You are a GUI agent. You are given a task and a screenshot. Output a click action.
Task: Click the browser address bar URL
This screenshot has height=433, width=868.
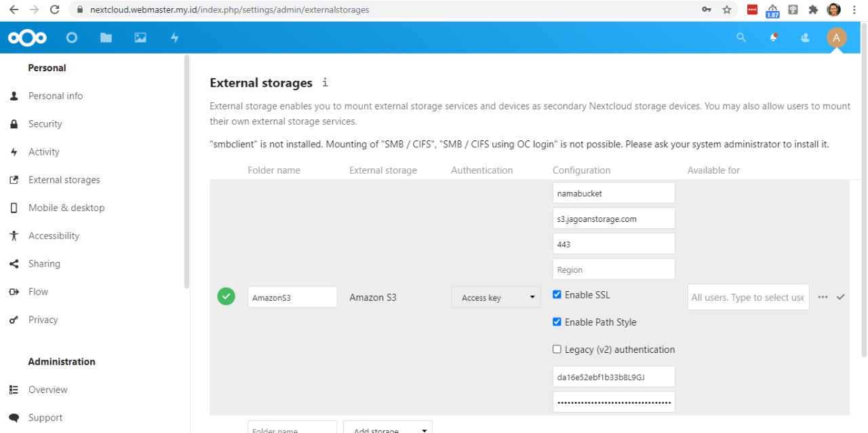click(x=231, y=10)
